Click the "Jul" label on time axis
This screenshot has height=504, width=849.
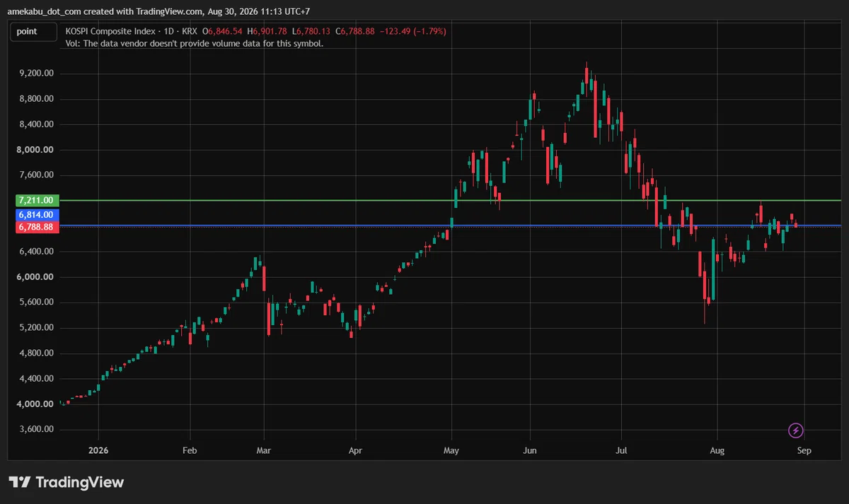pos(621,450)
